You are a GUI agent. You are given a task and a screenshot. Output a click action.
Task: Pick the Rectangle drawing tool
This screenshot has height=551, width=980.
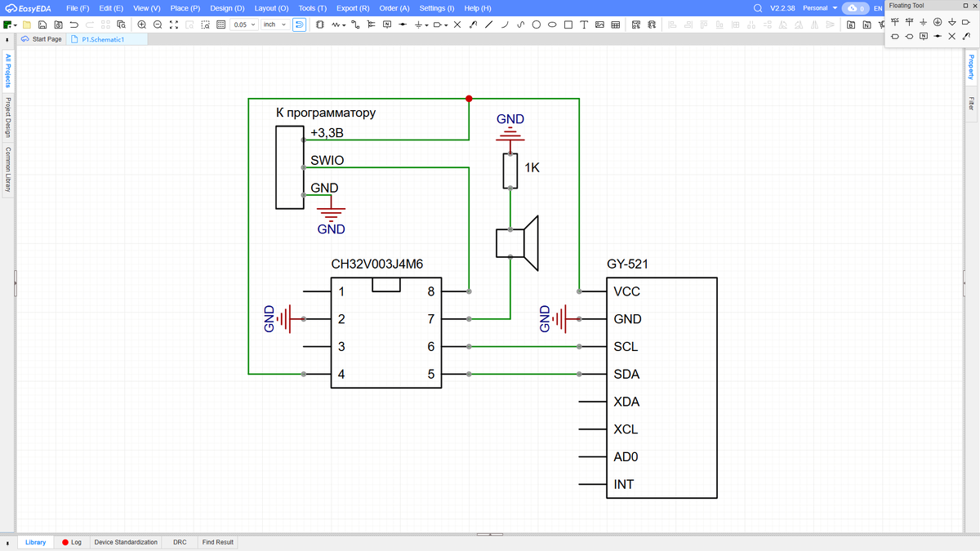568,24
